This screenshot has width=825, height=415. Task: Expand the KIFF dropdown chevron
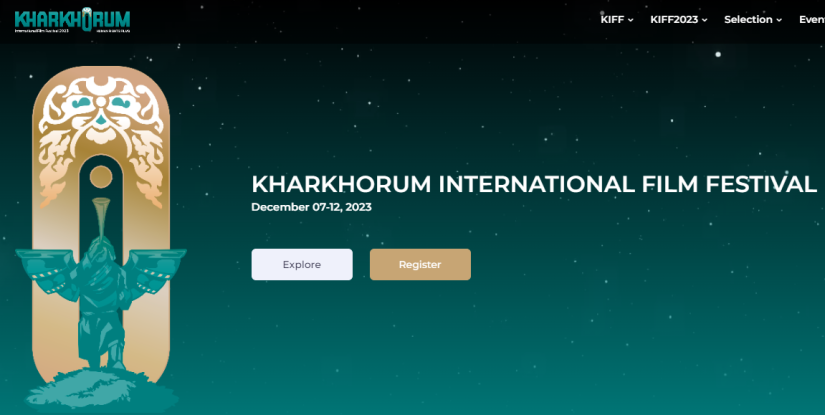click(x=630, y=20)
